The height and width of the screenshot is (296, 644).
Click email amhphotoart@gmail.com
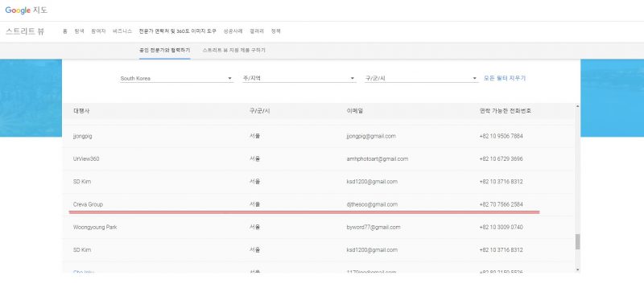pos(378,159)
